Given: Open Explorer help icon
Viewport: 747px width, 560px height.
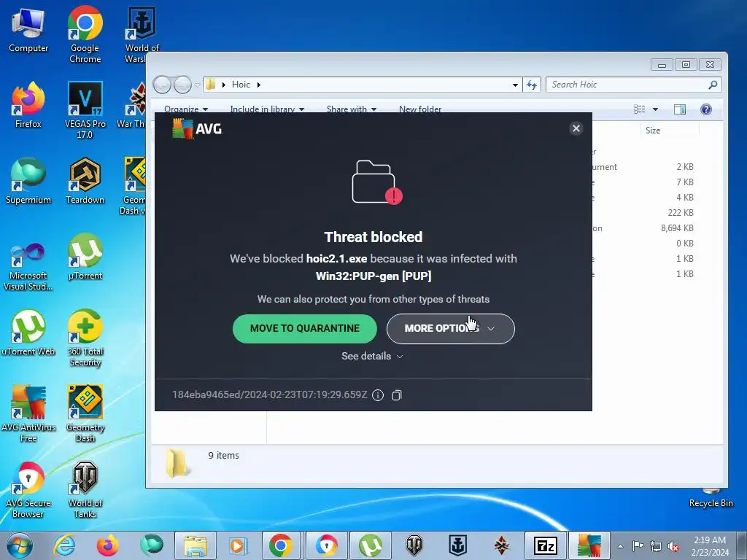Looking at the screenshot, I should tap(706, 109).
